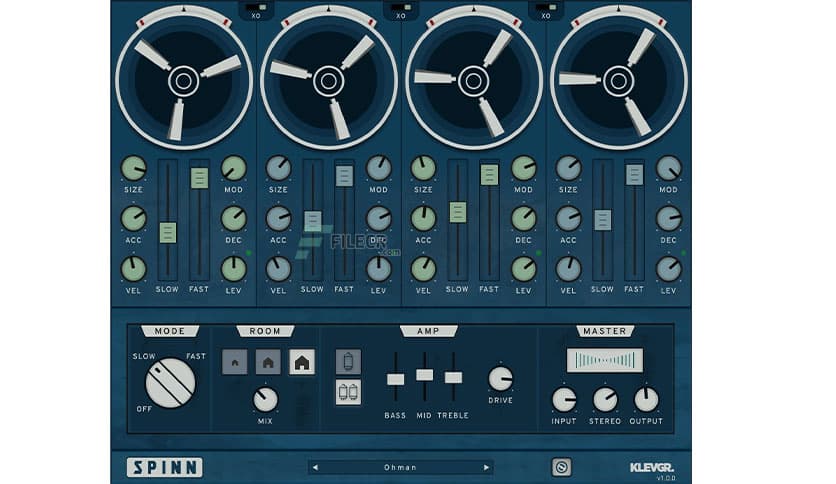Click the TREBLE slider handle in AMP
Screen dimensions: 836x484
pos(453,377)
